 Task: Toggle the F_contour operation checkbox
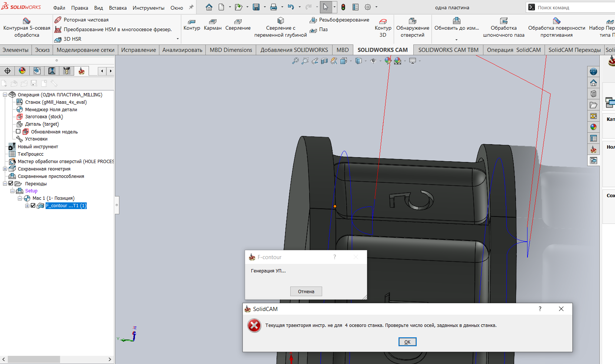click(x=33, y=206)
